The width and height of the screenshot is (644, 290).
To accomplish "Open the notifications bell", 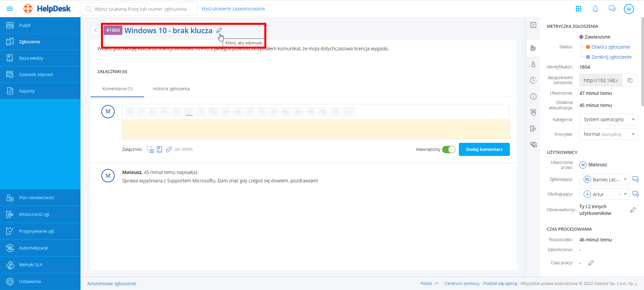I will (595, 9).
